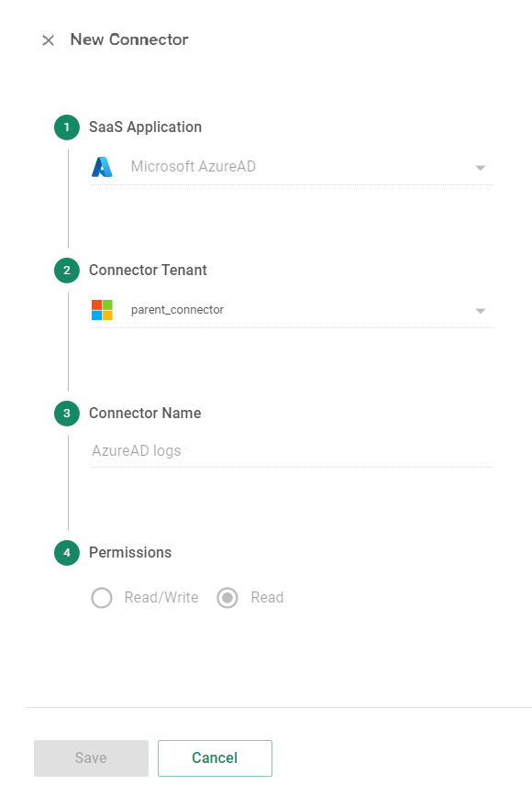Click step 2 circle labeled Connector Tenant
Image resolution: width=532 pixels, height=796 pixels.
(66, 271)
